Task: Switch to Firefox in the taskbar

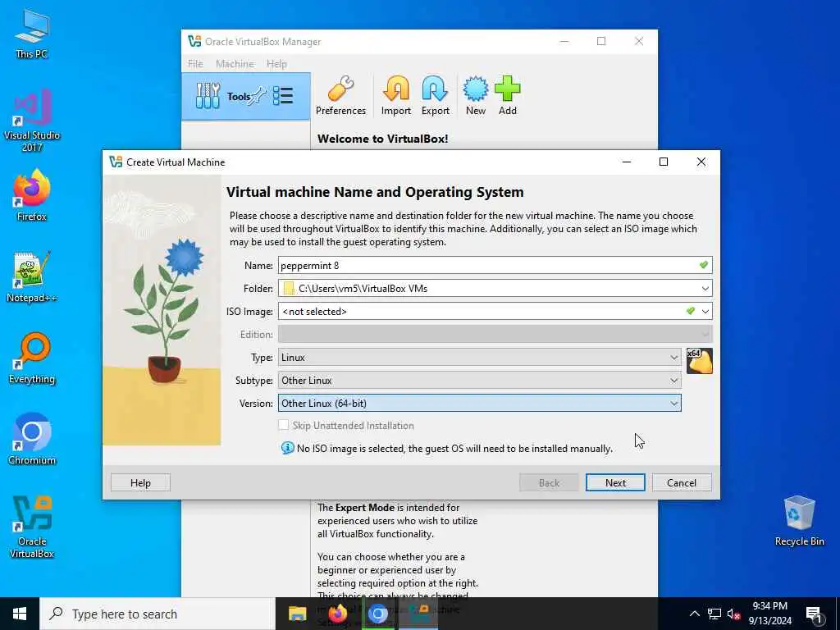Action: [337, 614]
